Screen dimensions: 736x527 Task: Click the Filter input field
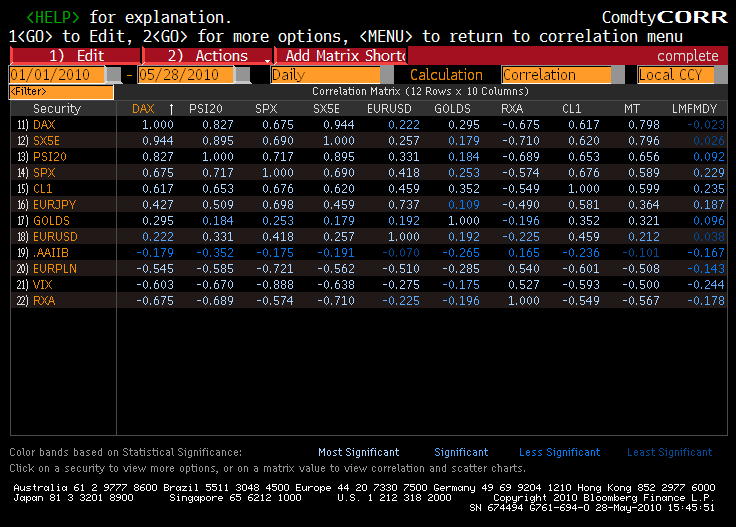coord(61,92)
